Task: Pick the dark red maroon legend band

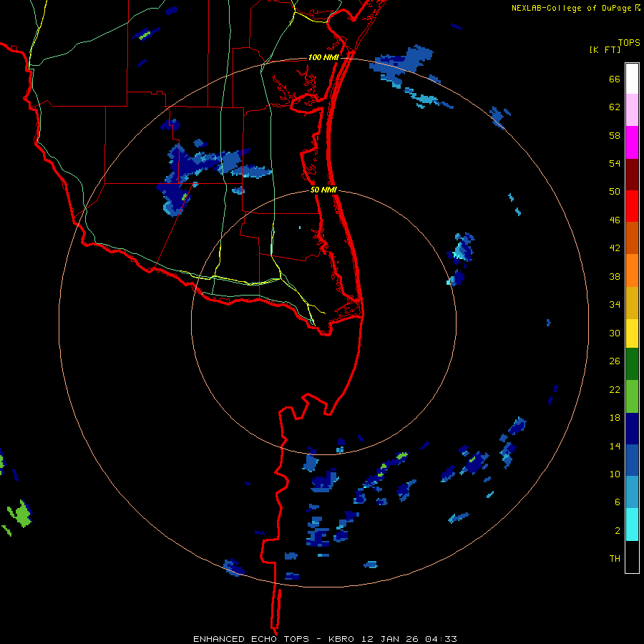Action: pos(632,174)
